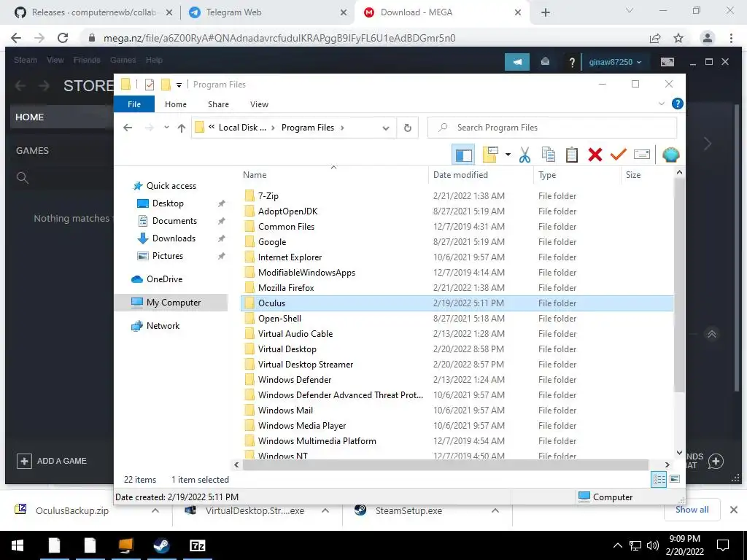Select the Windows Defender folder row

click(x=457, y=379)
